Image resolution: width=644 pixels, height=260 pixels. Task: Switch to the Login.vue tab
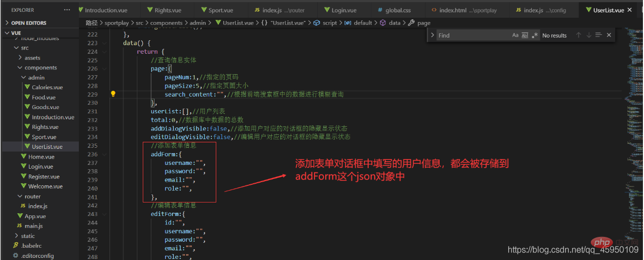(339, 10)
